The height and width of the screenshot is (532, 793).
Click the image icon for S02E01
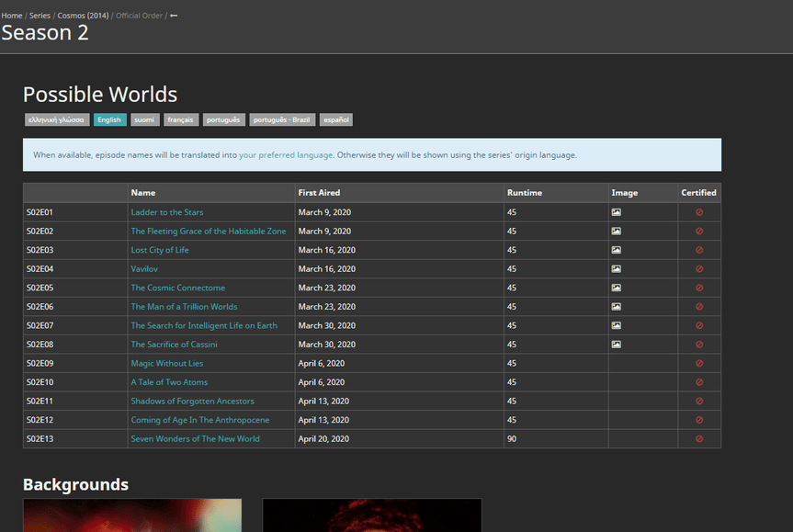[616, 212]
